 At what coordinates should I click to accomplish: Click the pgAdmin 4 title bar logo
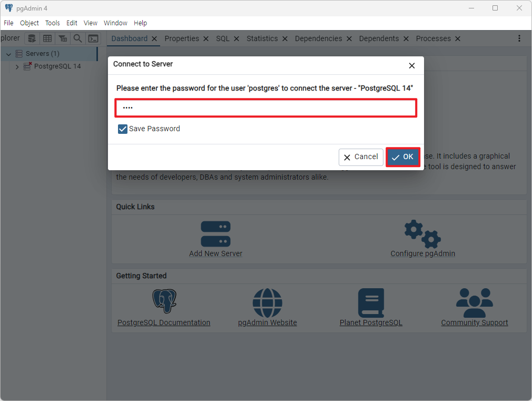click(9, 8)
